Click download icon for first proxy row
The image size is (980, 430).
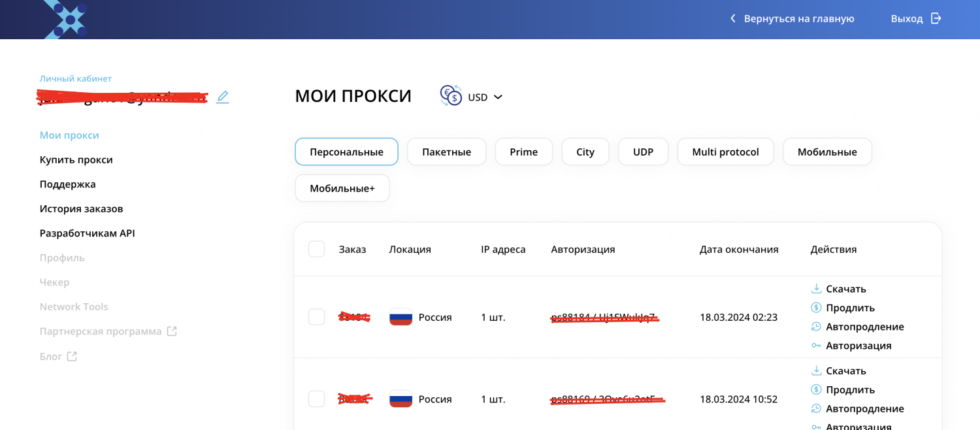[816, 289]
